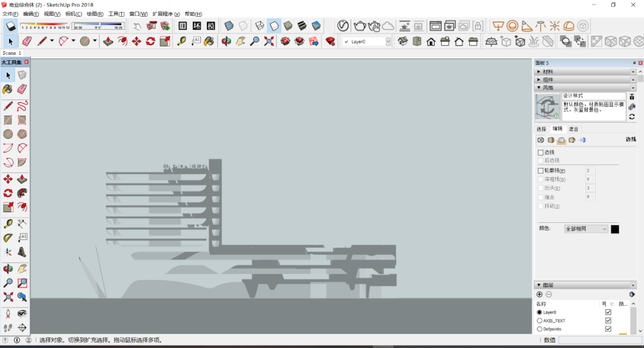Select Freehand tool in large toolset
644x348 pixels.
(x=22, y=106)
